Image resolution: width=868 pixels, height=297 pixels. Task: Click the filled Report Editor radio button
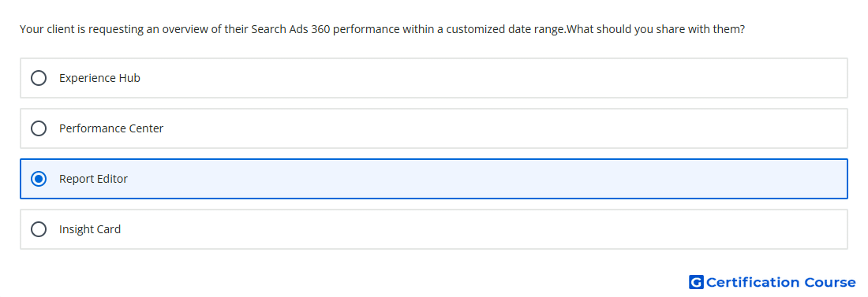click(x=39, y=179)
